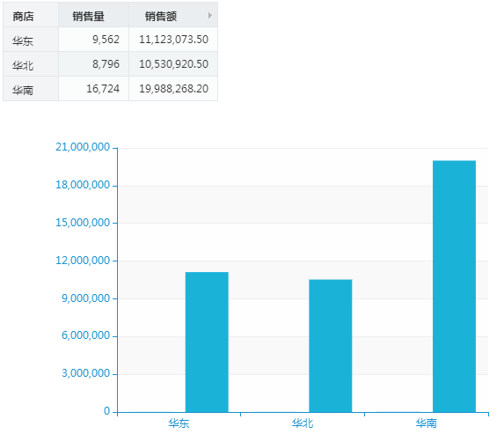Click the tallest 华南 bar in chart
504x434 pixels.
pyautogui.click(x=454, y=286)
